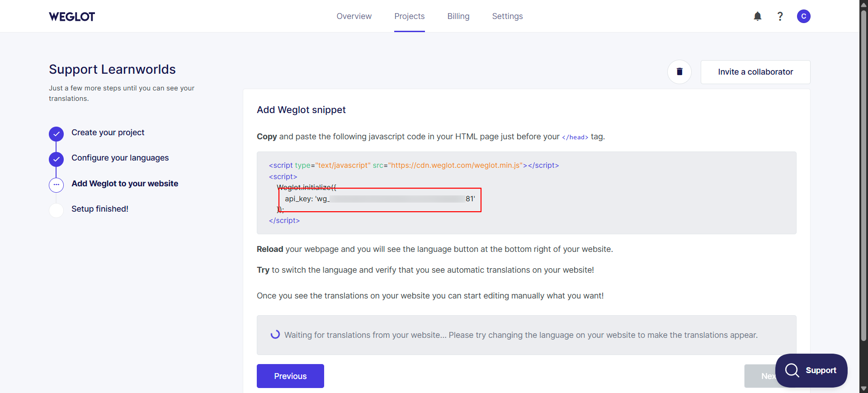Image resolution: width=868 pixels, height=393 pixels.
Task: Click the </head> code tag text
Action: pyautogui.click(x=575, y=137)
